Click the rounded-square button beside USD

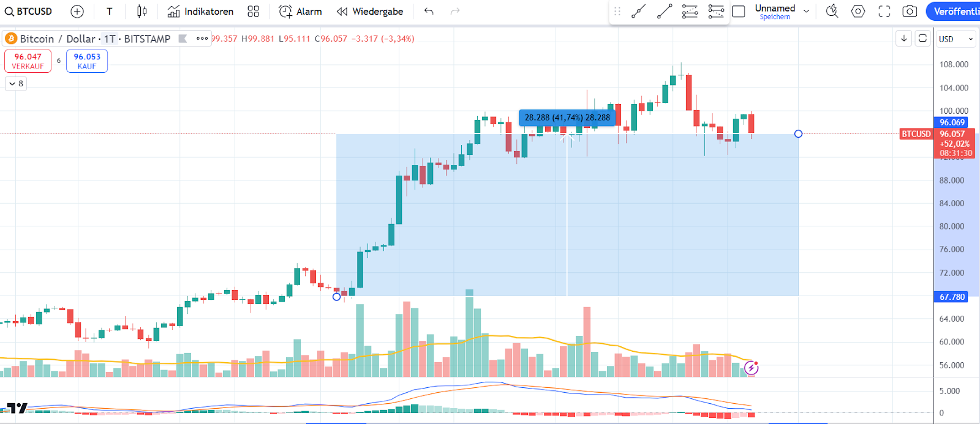(x=923, y=39)
